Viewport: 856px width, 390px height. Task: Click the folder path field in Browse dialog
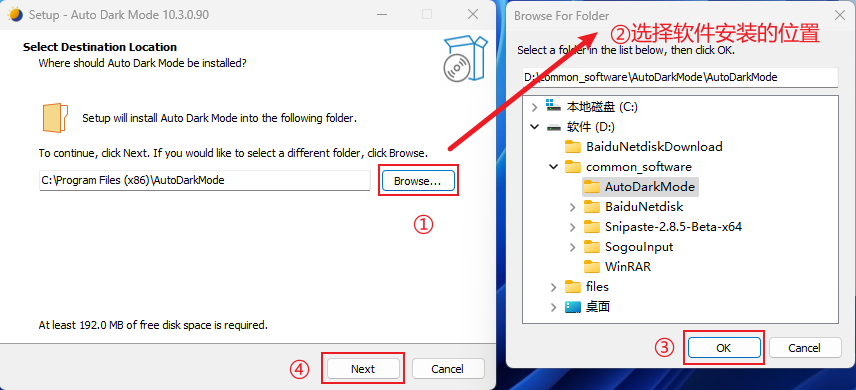(679, 78)
